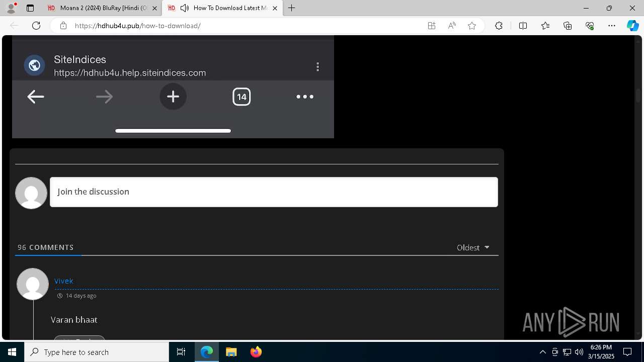Click the Varan bhaat comment text
Screen dimensions: 644x362
[x=74, y=320]
